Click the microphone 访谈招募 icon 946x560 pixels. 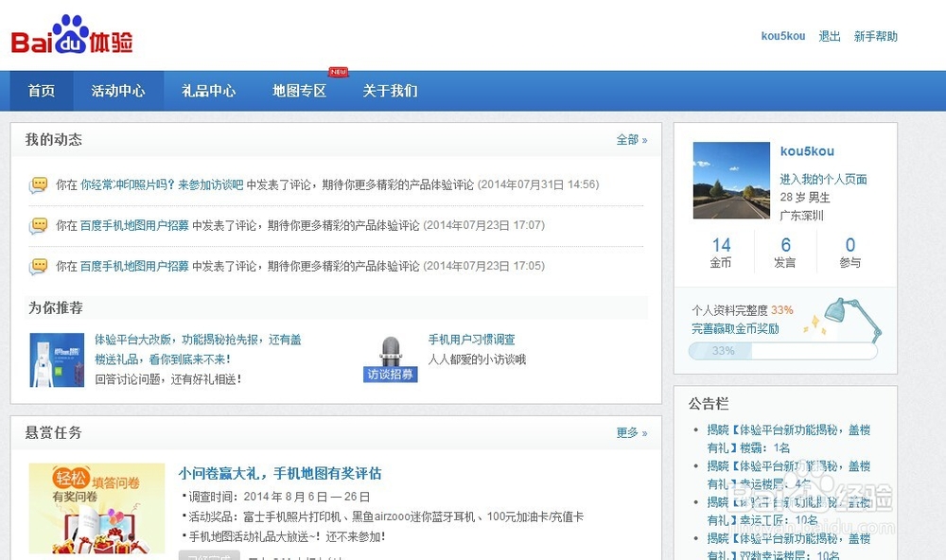[391, 359]
